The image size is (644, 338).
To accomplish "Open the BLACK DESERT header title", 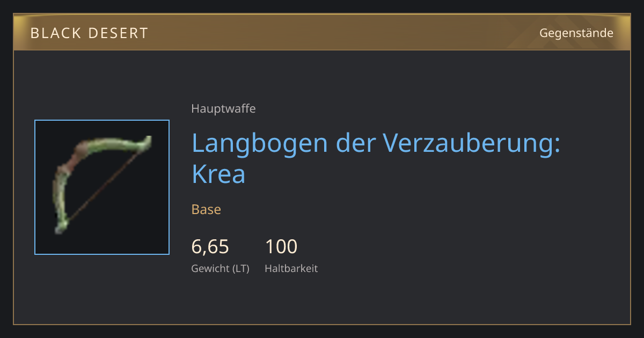I will coord(89,33).
